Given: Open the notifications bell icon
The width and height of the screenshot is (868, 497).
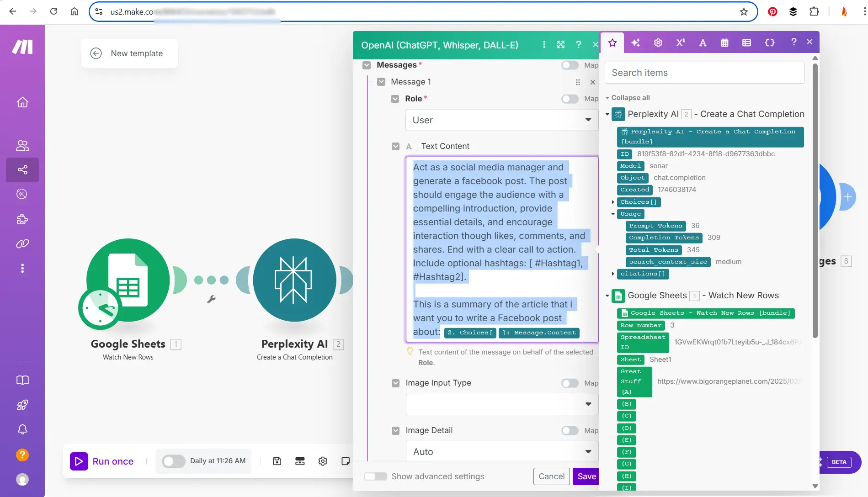Looking at the screenshot, I should point(22,429).
